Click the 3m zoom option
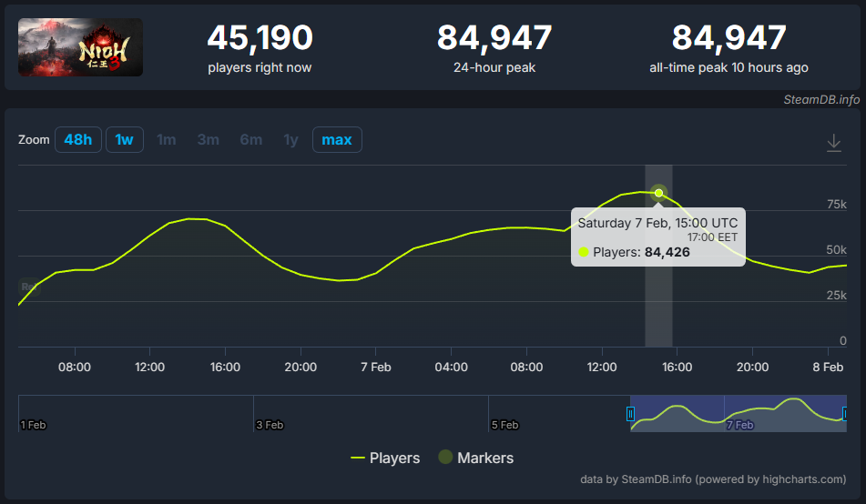 coord(208,140)
